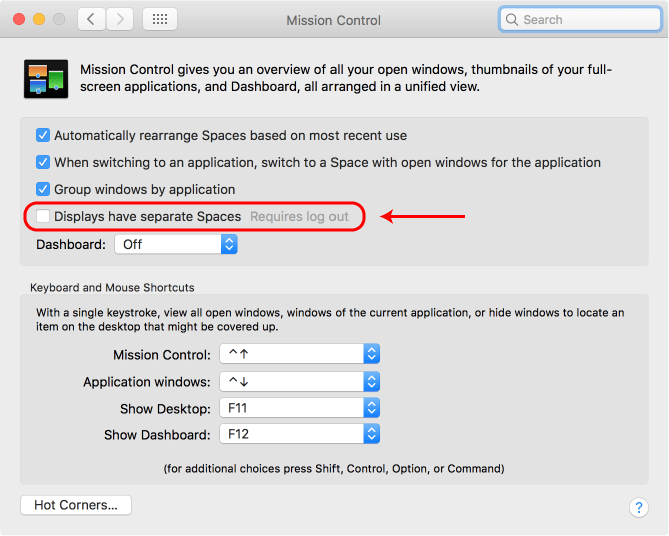Screen dimensions: 669x536
Task: Toggle Group windows by application
Action: pos(43,189)
